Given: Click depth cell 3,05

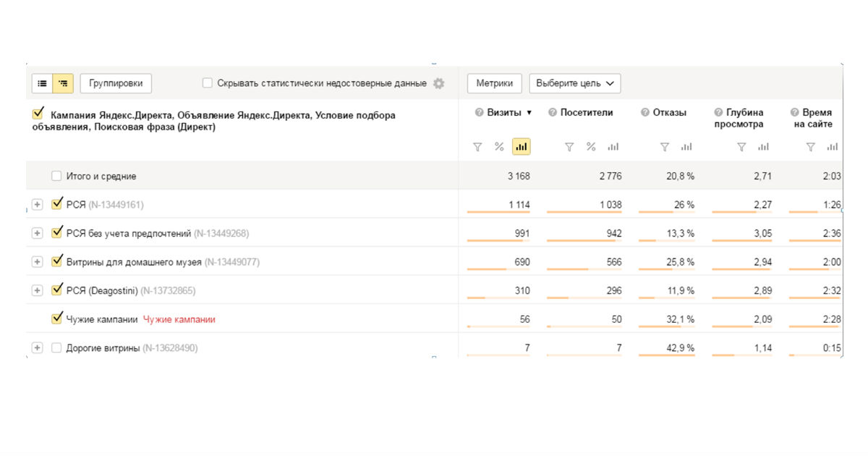Looking at the screenshot, I should point(762,233).
